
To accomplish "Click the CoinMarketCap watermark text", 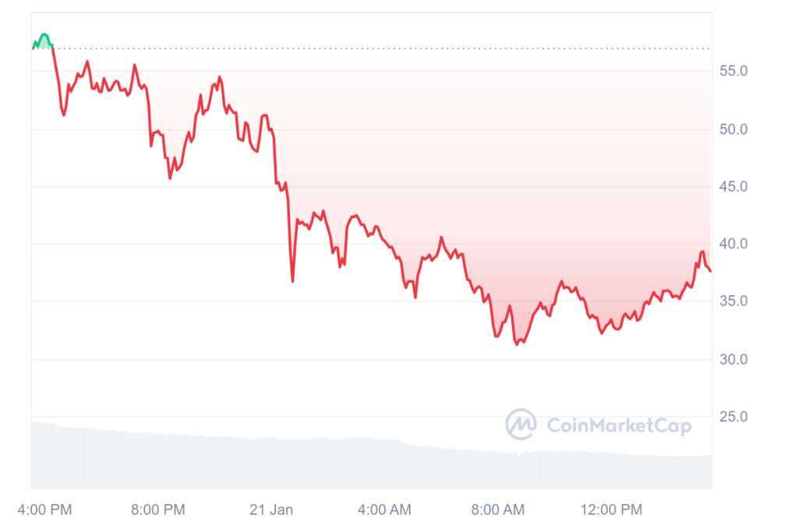I will tap(619, 425).
